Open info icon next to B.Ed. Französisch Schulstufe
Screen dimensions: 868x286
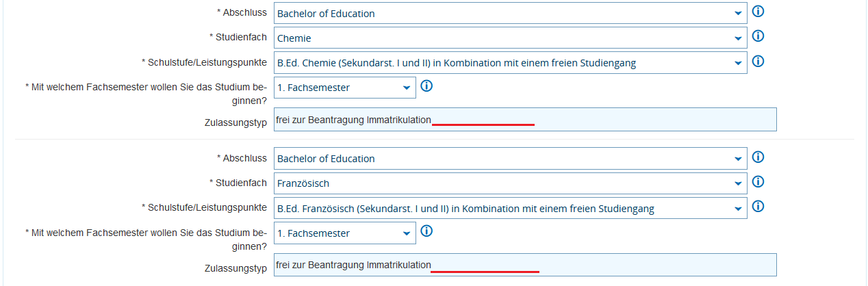click(758, 206)
